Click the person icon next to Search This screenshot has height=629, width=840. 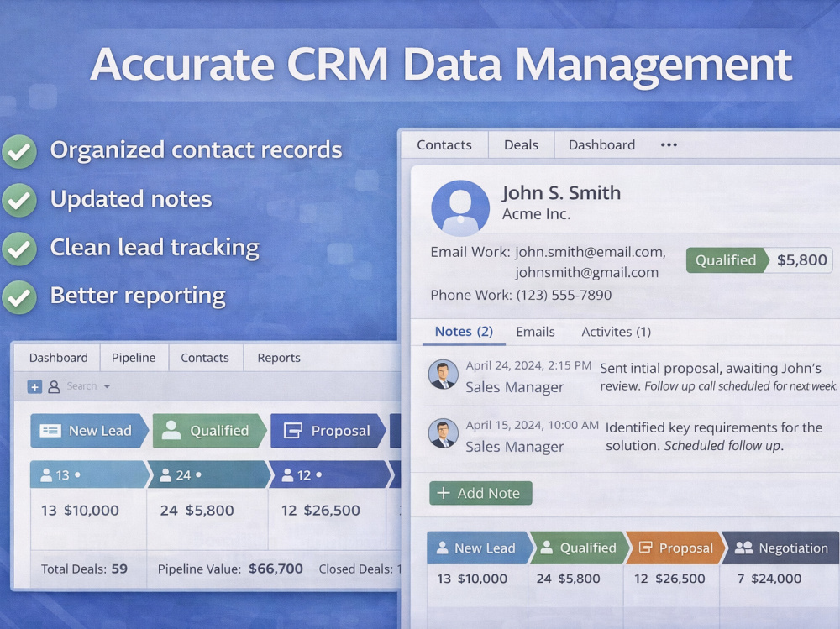[x=54, y=386]
